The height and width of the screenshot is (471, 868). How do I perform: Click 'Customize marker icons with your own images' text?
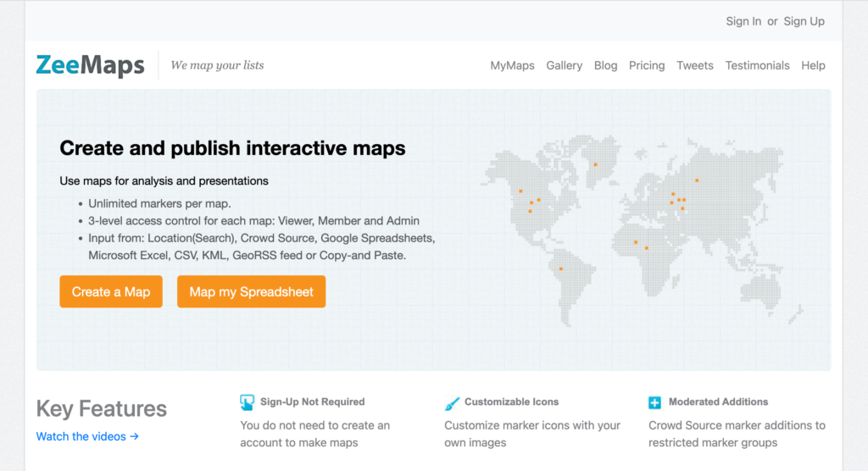[x=532, y=434]
